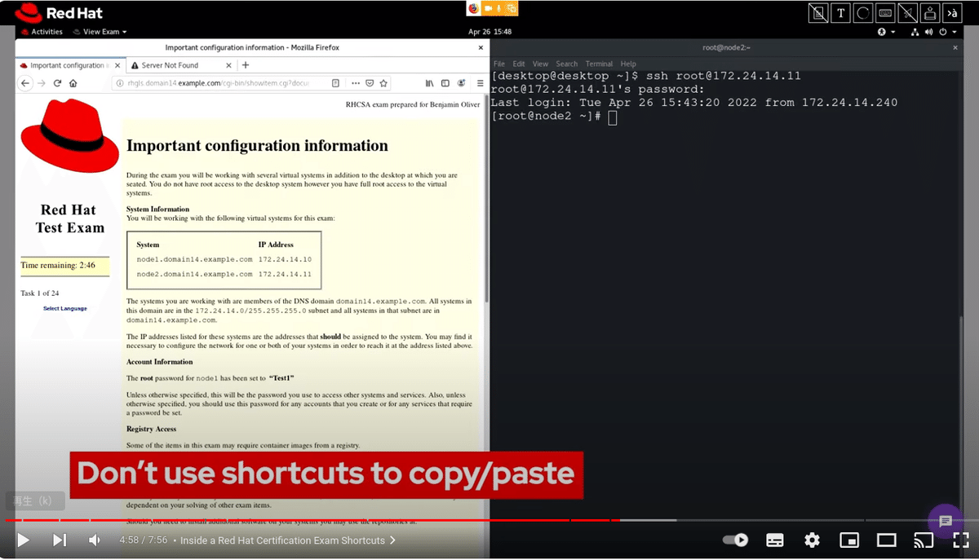The height and width of the screenshot is (560, 979).
Task: Go forward in the Firefox toolbar
Action: pos(41,83)
